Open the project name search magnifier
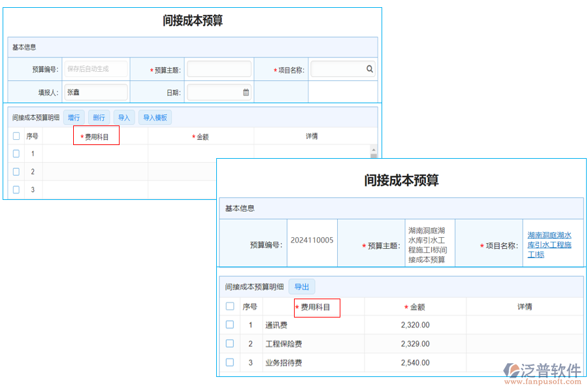 point(370,69)
